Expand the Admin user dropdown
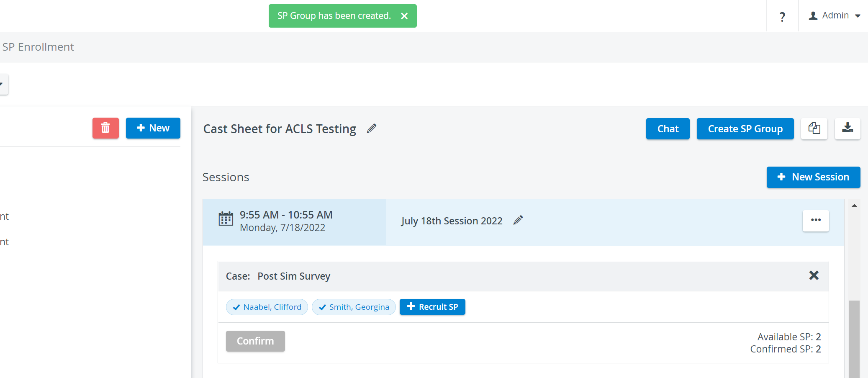The width and height of the screenshot is (868, 378). tap(834, 16)
